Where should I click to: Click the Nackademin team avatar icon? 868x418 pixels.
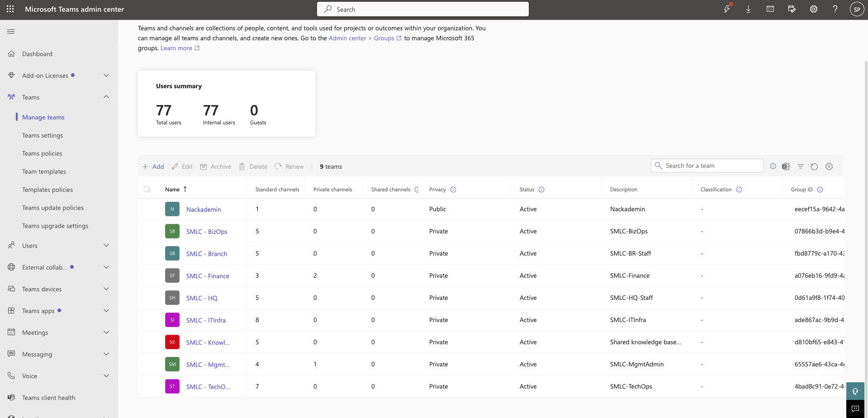tap(172, 209)
